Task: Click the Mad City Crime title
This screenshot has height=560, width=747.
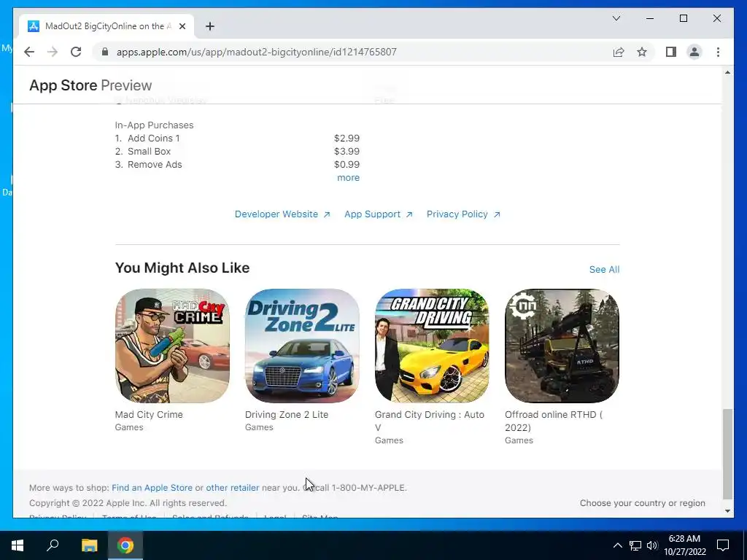Action: point(149,414)
